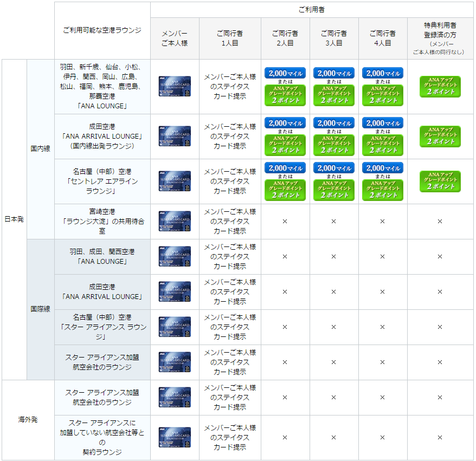Select 特典利用者 green 2ポイント badge, 国内線出発ラウンジ row
The height and width of the screenshot is (461, 476).
[x=440, y=137]
